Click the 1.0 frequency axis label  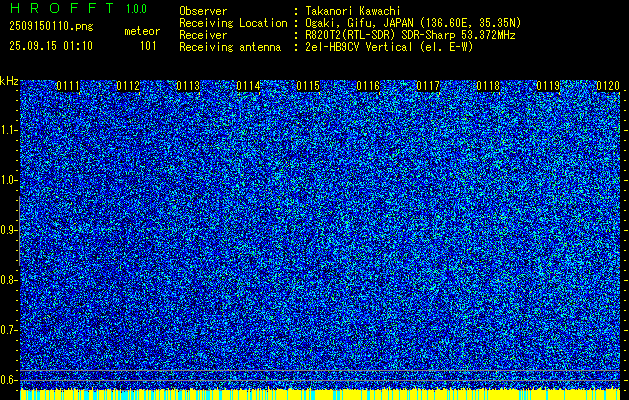8,181
